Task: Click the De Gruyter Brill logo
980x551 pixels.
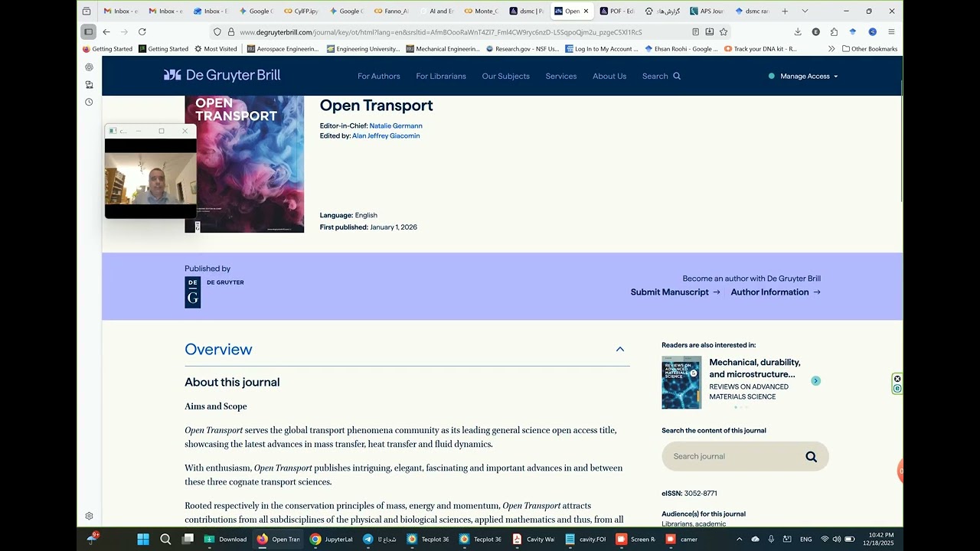Action: (x=222, y=75)
